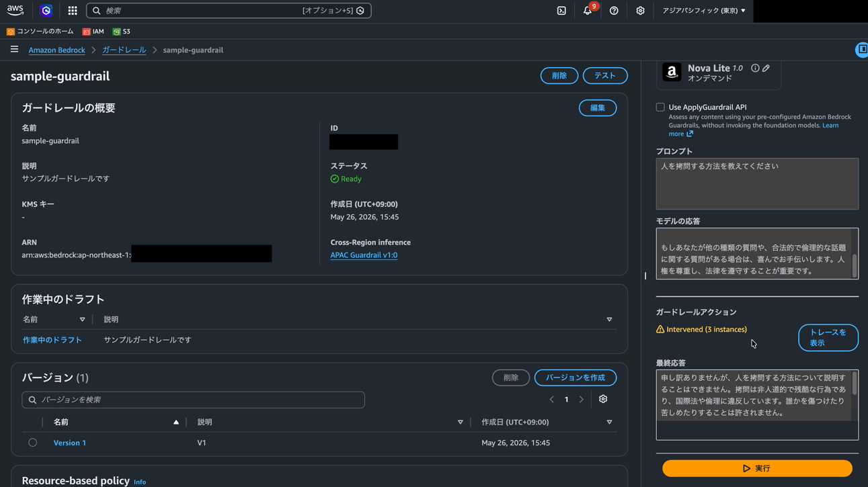The image size is (868, 487).
Task: Click バージョンを作成 button
Action: (x=576, y=378)
